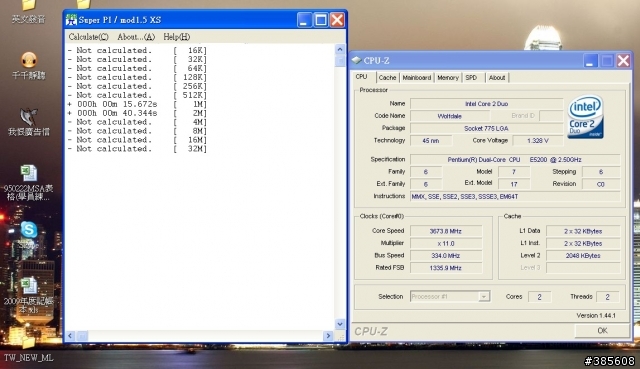Minimize the CPU-Z window
The width and height of the screenshot is (640, 369).
coord(590,60)
